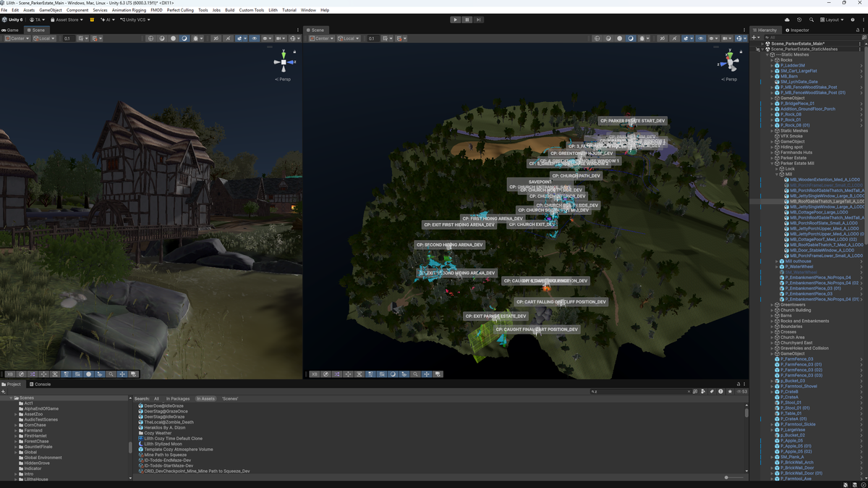Viewport: 868px width, 488px height.
Task: Switch to the Console tab
Action: point(40,384)
